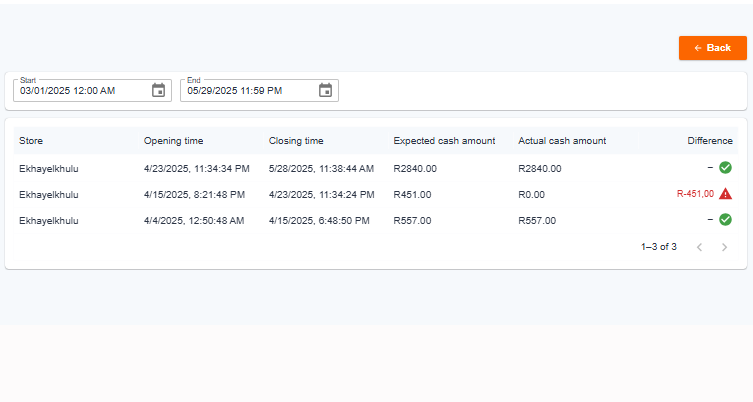The image size is (753, 402).
Task: Click the Start date input field
Action: click(92, 90)
